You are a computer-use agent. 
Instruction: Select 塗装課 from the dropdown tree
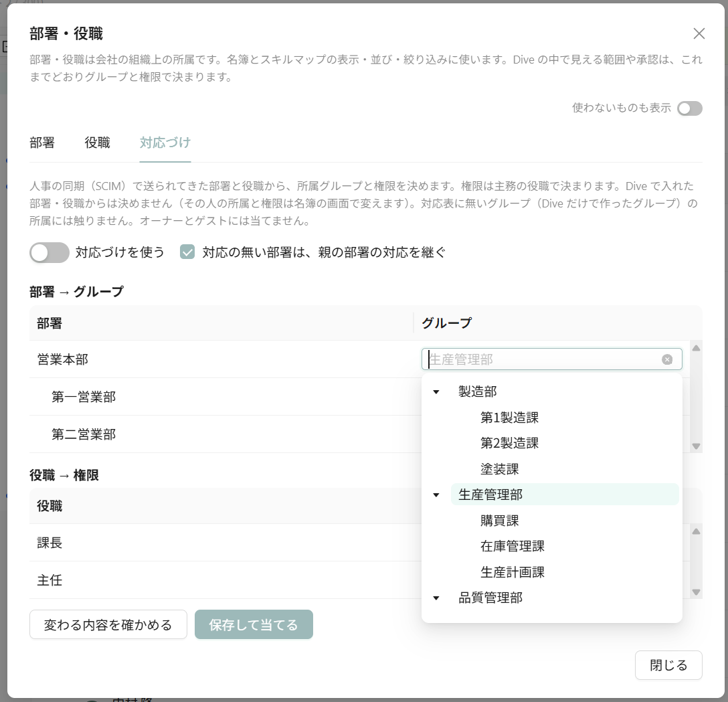[575, 469]
